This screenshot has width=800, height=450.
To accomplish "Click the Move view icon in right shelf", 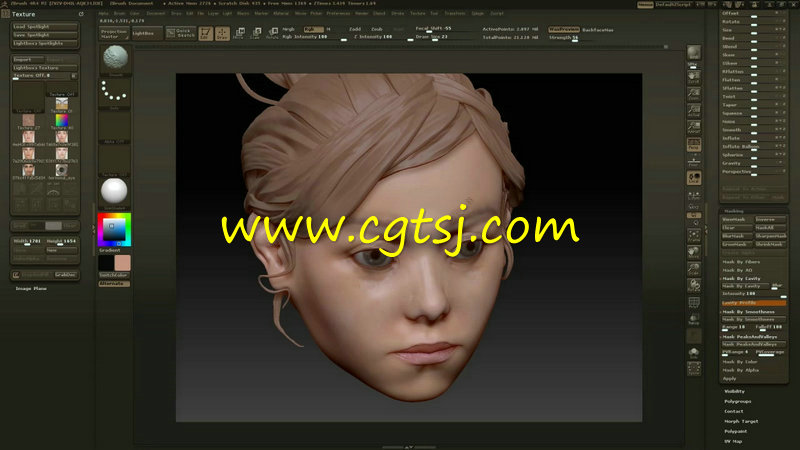I will point(693,252).
